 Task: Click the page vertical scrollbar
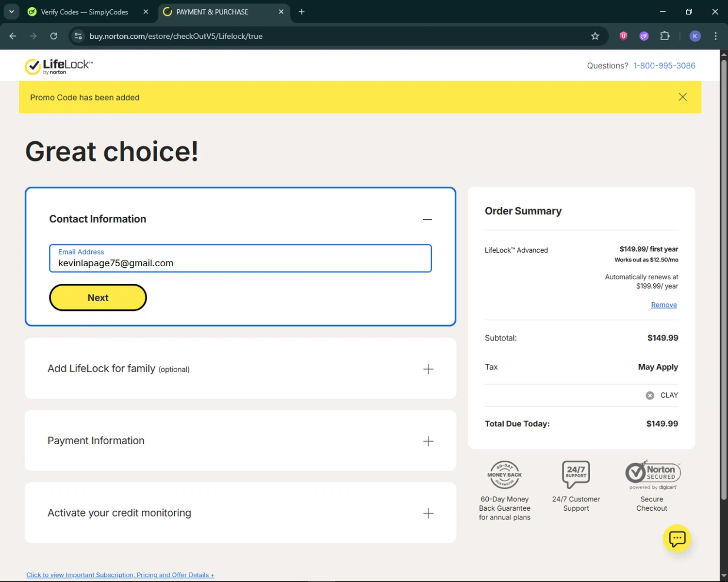(724, 280)
